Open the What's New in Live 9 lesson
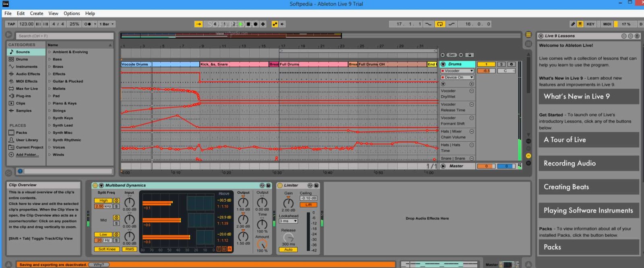The image size is (644, 268). (x=588, y=97)
